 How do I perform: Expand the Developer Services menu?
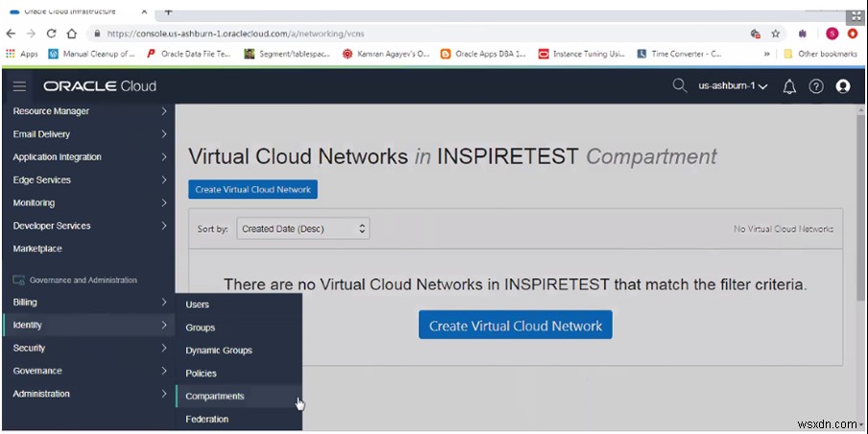pyautogui.click(x=88, y=226)
